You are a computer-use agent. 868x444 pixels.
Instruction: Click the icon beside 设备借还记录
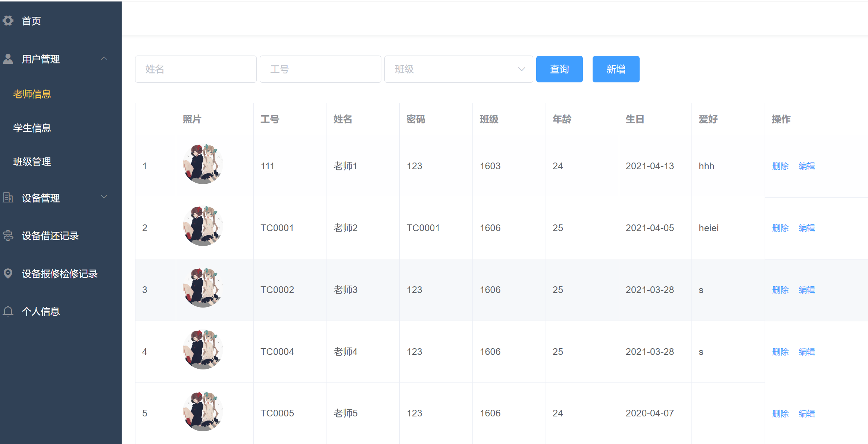pyautogui.click(x=8, y=236)
